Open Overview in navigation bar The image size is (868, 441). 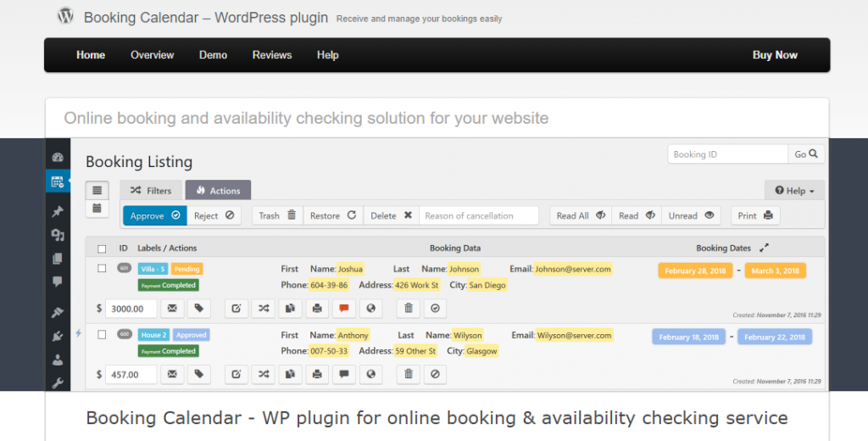click(153, 55)
